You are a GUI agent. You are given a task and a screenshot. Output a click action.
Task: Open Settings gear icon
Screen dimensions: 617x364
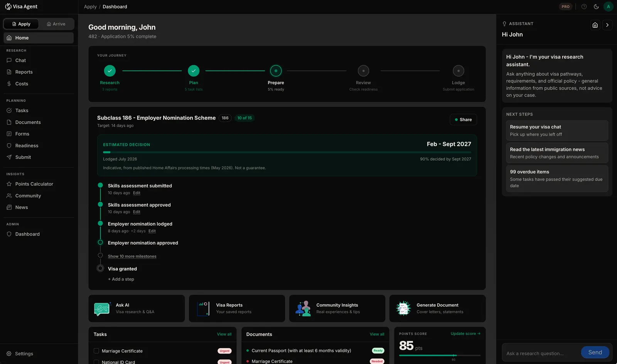click(9, 354)
